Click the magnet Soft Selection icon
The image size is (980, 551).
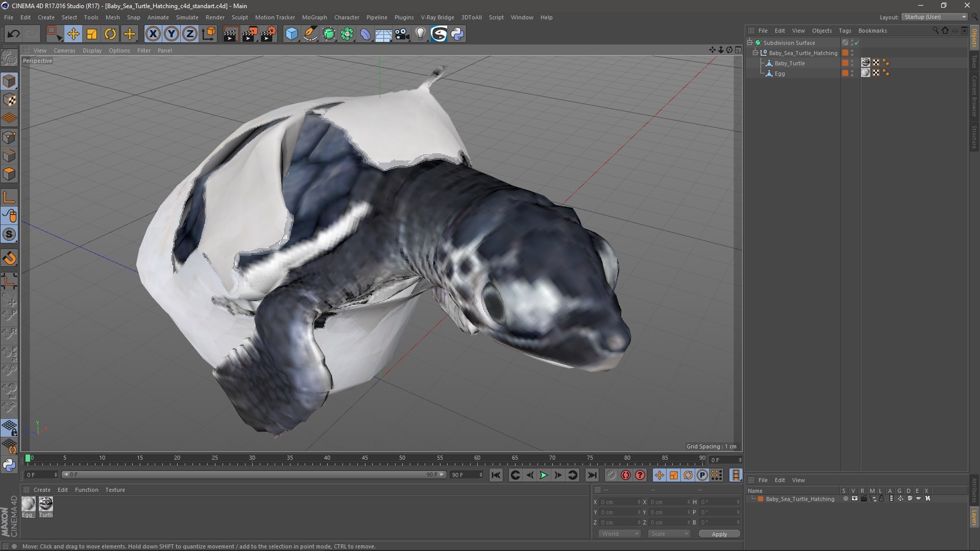click(x=9, y=258)
